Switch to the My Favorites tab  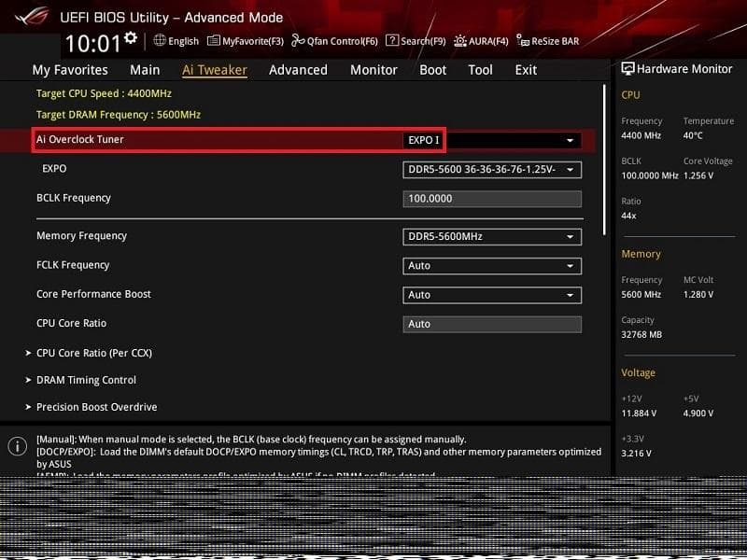pos(70,70)
